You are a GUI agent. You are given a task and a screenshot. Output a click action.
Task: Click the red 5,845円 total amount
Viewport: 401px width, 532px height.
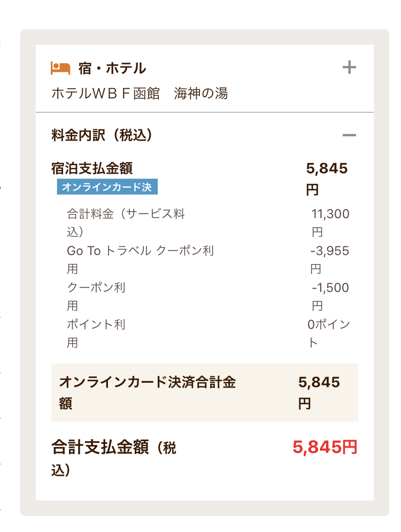pos(325,447)
